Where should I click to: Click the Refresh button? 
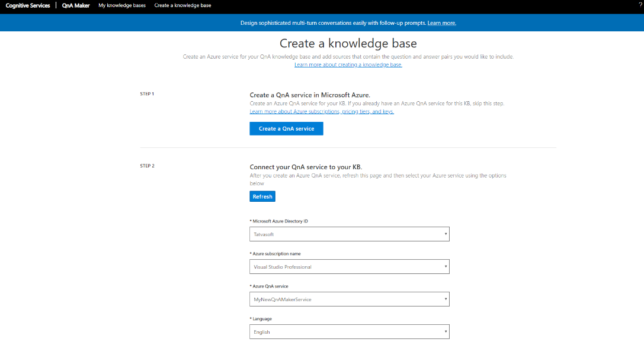point(262,196)
